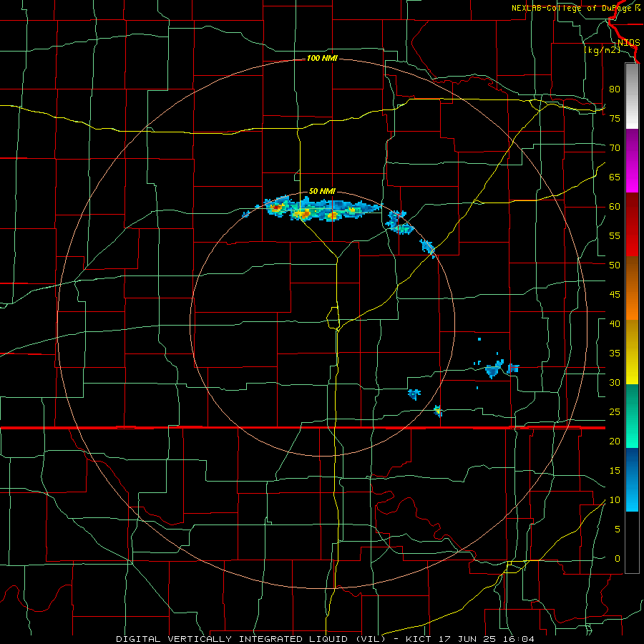The image size is (644, 644).
Task: Click the 20 value on the VIL scale
Action: coord(615,441)
